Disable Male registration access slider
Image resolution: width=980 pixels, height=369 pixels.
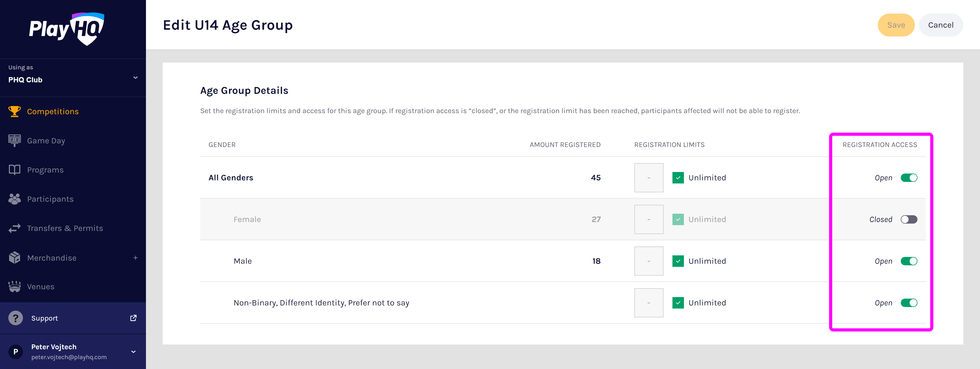909,261
